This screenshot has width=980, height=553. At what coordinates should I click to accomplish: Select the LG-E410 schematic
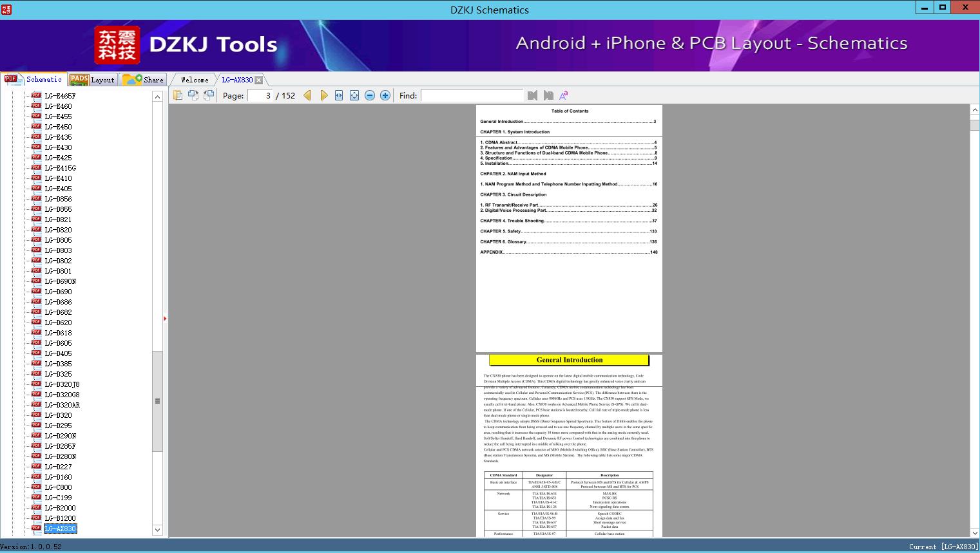[58, 178]
